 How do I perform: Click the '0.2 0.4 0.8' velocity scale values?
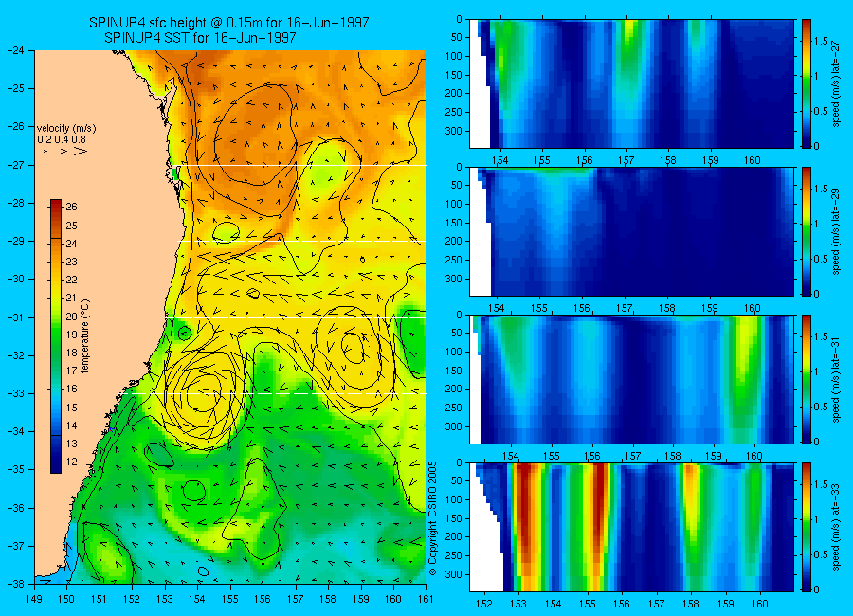click(x=62, y=139)
